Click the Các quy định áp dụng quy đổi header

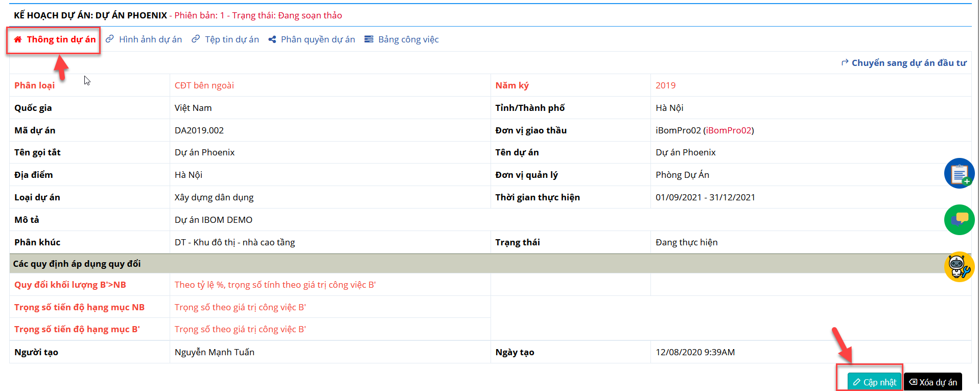77,264
